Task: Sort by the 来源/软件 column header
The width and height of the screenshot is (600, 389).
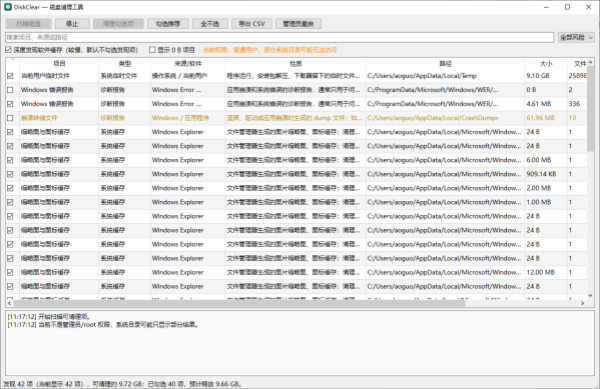Action: click(x=188, y=63)
